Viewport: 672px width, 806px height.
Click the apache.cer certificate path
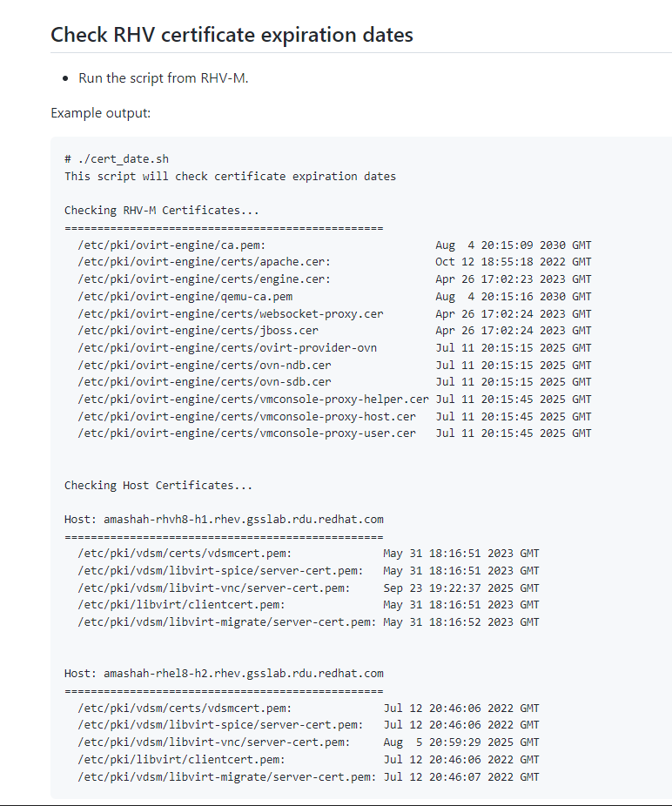coord(204,262)
